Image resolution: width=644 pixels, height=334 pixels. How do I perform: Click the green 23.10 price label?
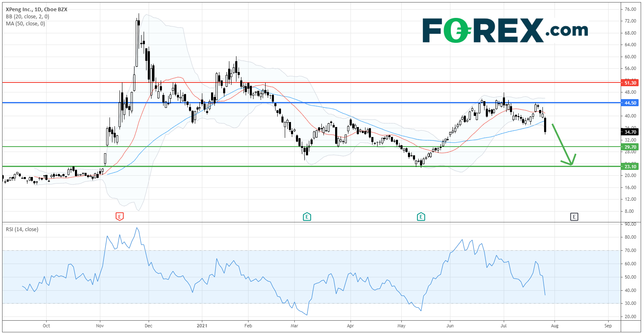[x=629, y=167]
